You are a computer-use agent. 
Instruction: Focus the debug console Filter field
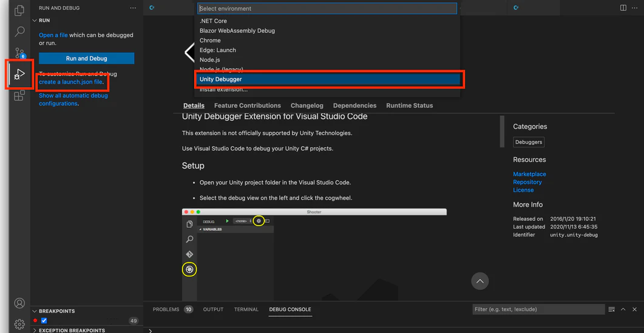pyautogui.click(x=538, y=309)
